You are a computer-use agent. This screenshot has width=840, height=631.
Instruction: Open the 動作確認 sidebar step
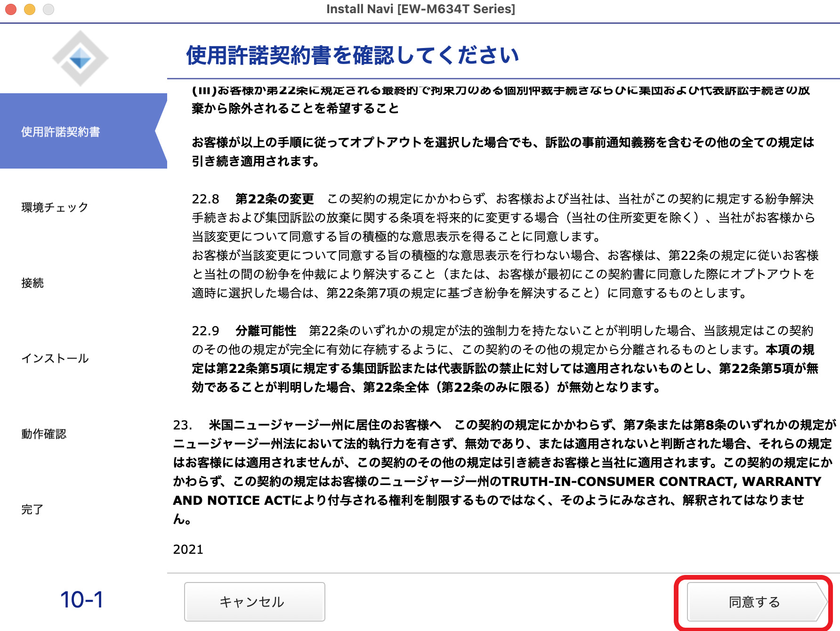click(x=44, y=434)
